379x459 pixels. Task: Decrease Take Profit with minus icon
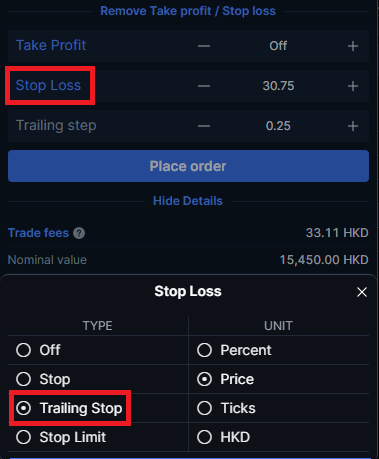pyautogui.click(x=204, y=46)
